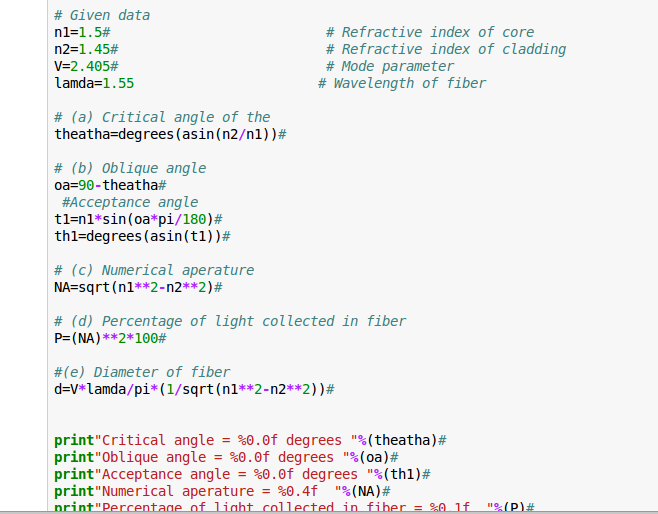Click the "Refractive index of core" comment

coord(430,32)
